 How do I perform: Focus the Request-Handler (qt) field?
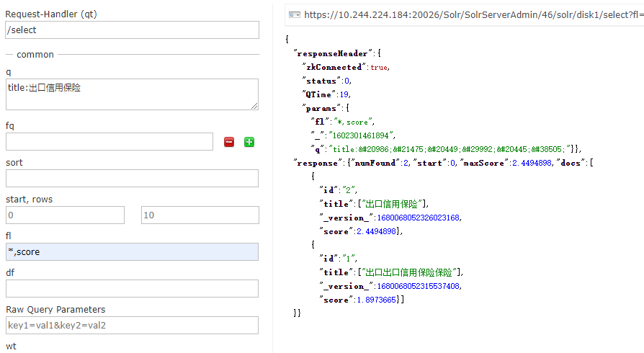point(132,30)
